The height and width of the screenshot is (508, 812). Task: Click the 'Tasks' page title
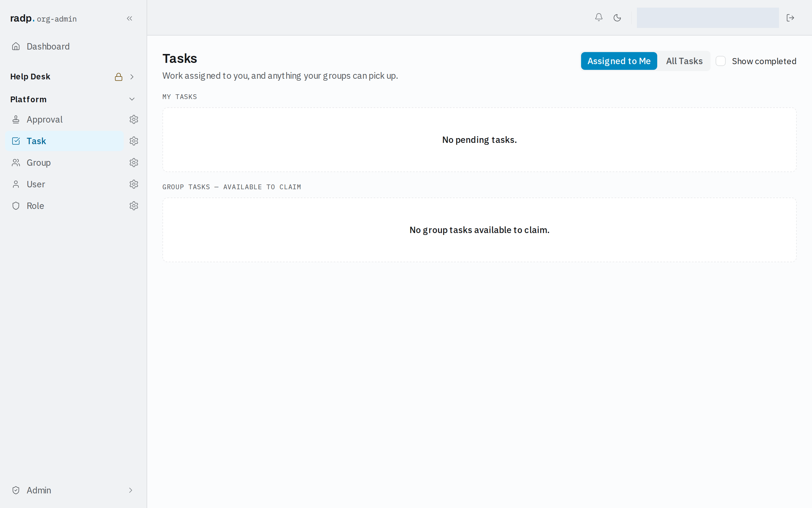(x=180, y=58)
